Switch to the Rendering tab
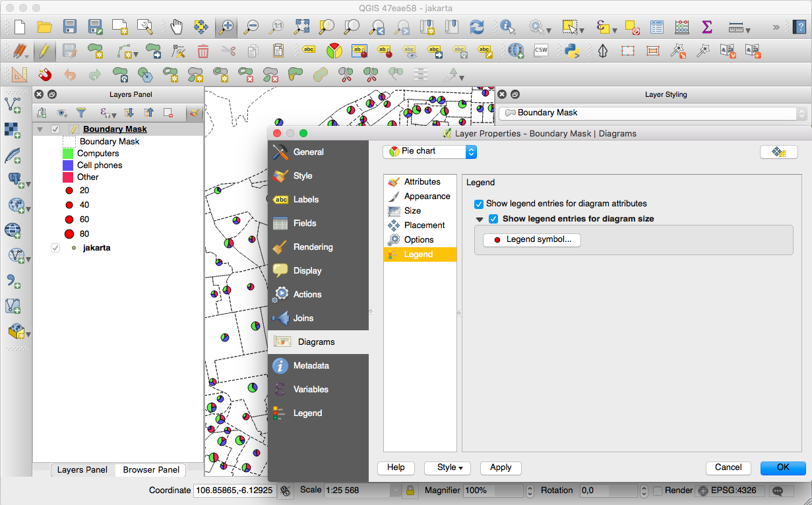Screen dimensions: 812x505 click(x=318, y=247)
